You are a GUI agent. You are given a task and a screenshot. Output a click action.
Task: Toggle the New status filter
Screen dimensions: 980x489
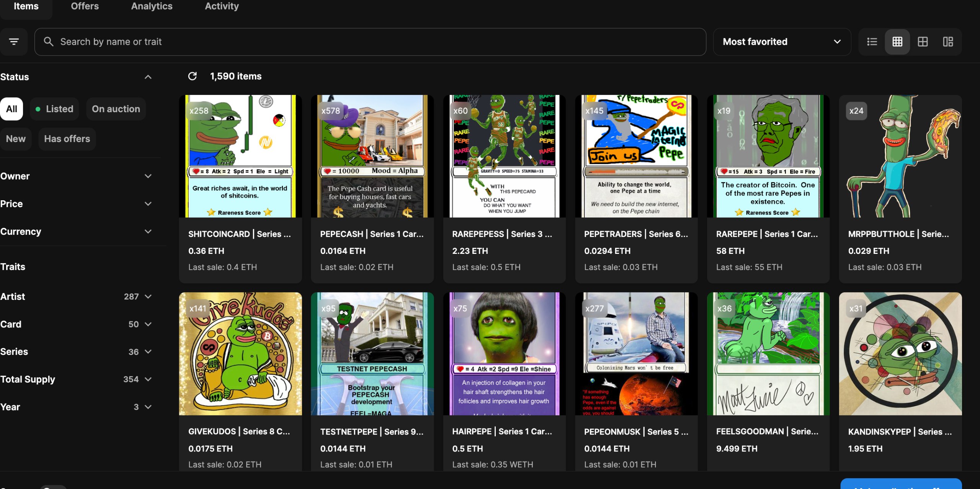(x=16, y=139)
